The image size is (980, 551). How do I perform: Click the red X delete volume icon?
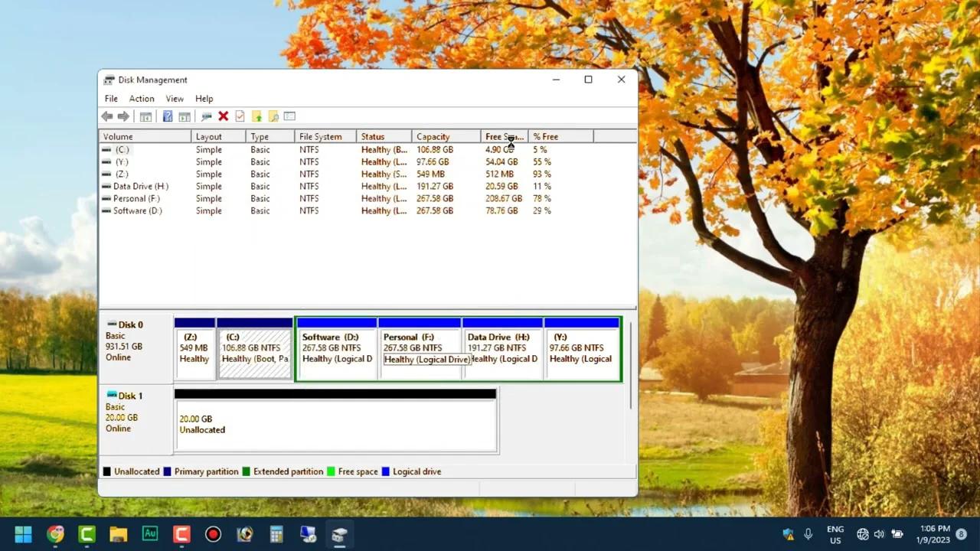tap(223, 116)
